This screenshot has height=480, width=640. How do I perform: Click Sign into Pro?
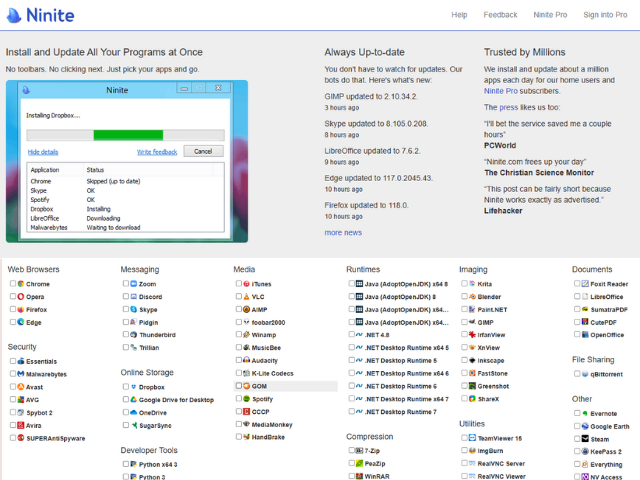605,15
